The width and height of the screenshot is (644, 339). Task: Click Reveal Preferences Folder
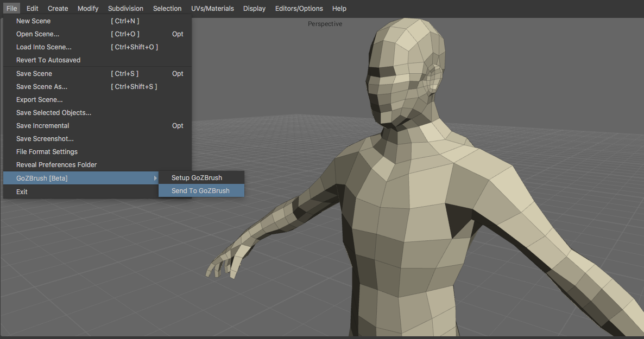pos(56,165)
